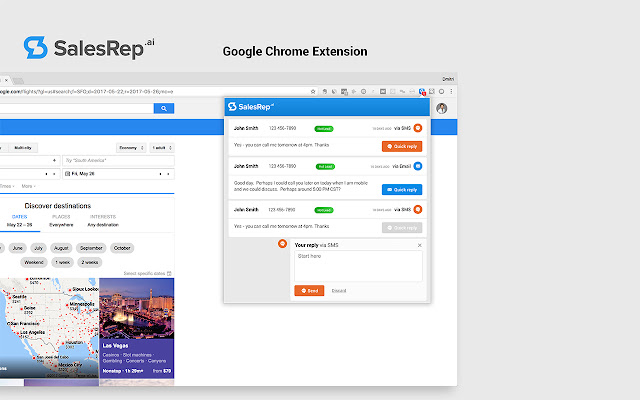Discard the reply draft
Screen dimensions: 640x400
[x=339, y=291]
